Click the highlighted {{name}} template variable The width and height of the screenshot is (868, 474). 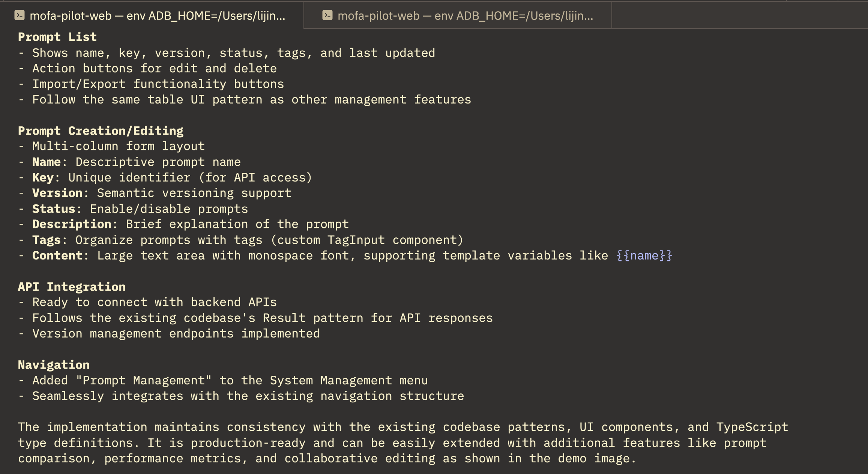click(x=644, y=256)
